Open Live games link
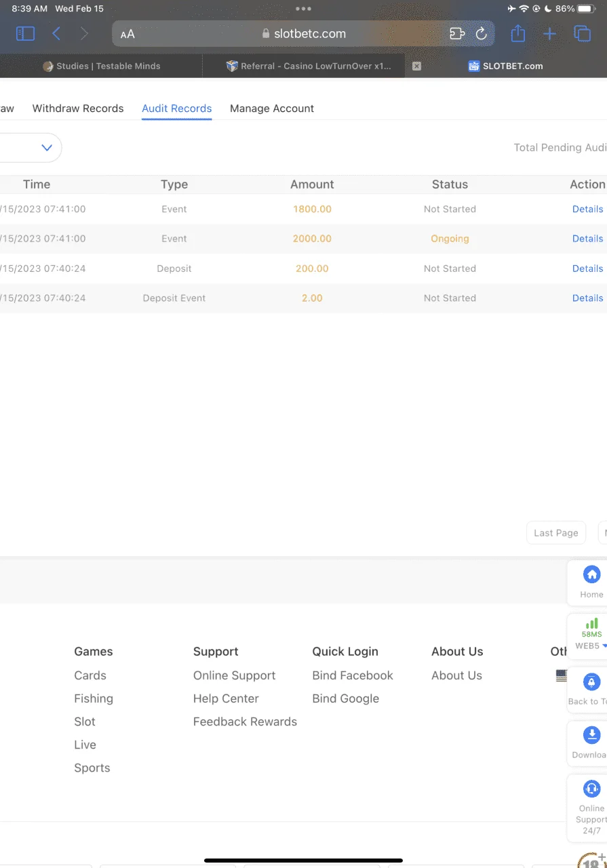This screenshot has height=868, width=607. (85, 745)
